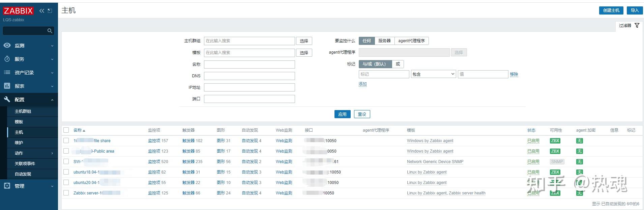Open 自动发现 in sidebar
The image size is (644, 210).
click(x=32, y=174)
